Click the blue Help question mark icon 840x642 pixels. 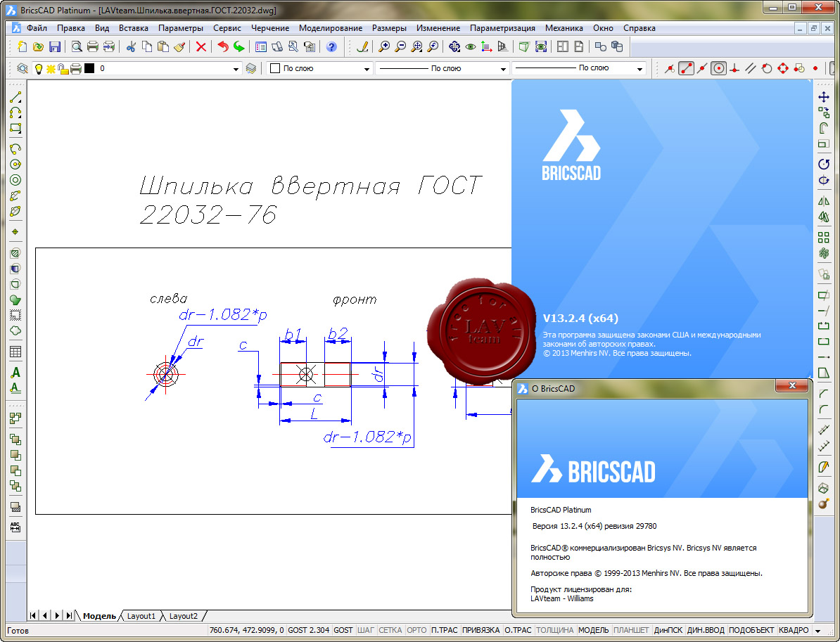331,46
